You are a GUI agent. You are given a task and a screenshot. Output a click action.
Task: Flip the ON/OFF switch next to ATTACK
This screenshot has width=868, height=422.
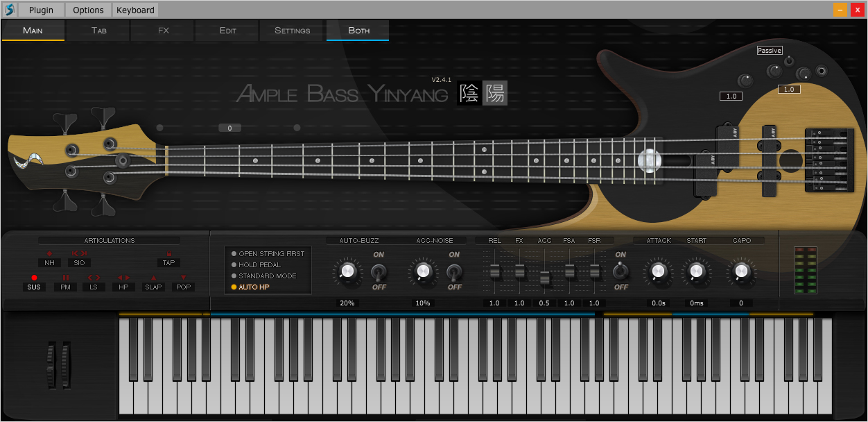620,271
